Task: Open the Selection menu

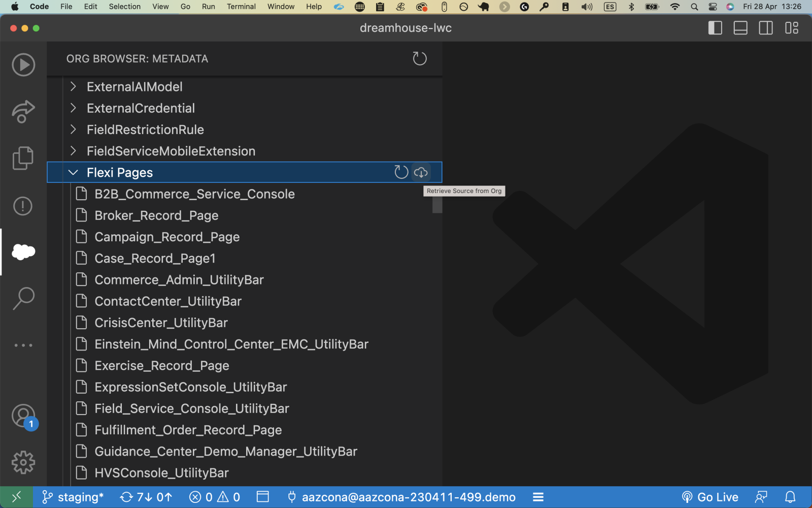Action: click(x=124, y=7)
